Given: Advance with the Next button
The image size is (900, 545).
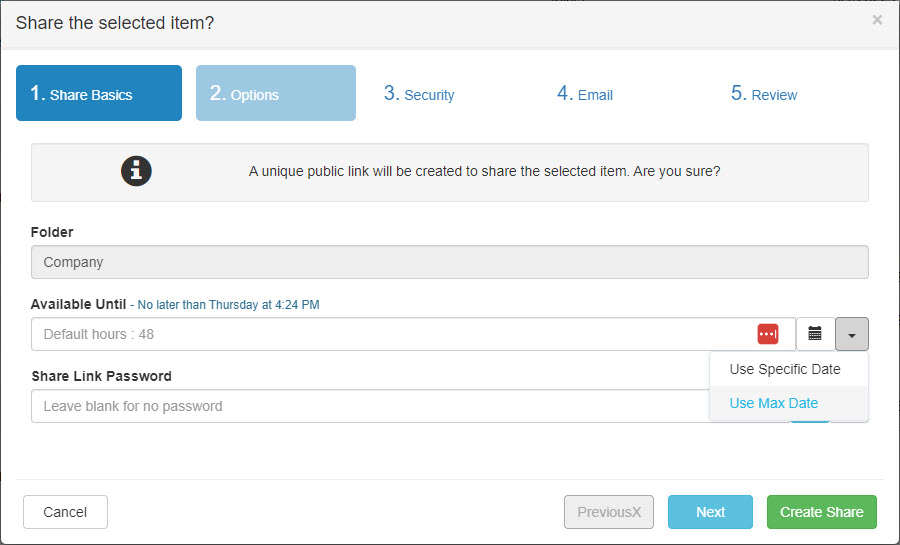Looking at the screenshot, I should 710,512.
